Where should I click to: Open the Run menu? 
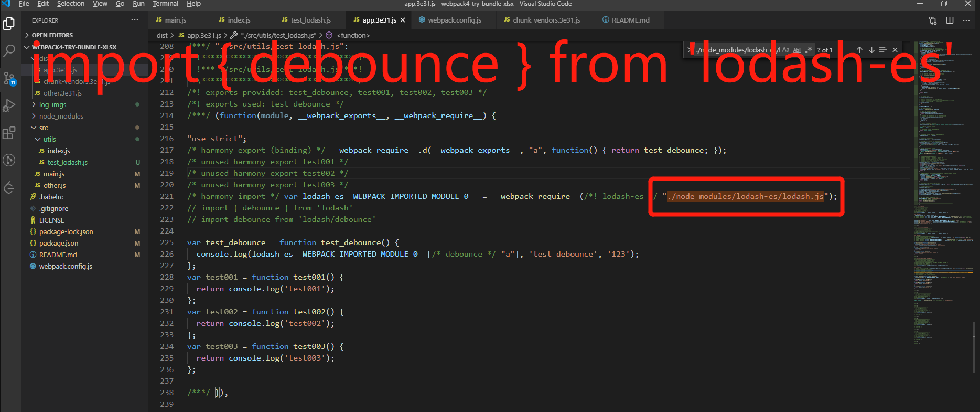(x=138, y=4)
